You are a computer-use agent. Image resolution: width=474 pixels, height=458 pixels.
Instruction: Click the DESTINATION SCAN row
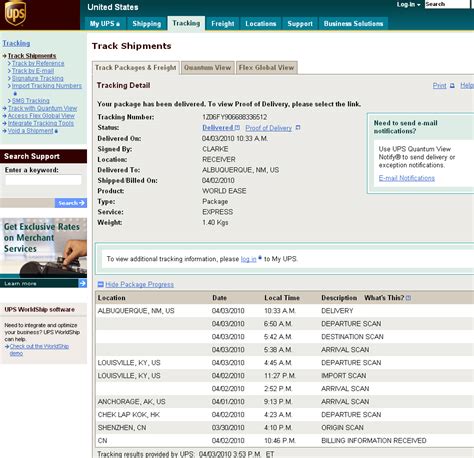point(284,337)
